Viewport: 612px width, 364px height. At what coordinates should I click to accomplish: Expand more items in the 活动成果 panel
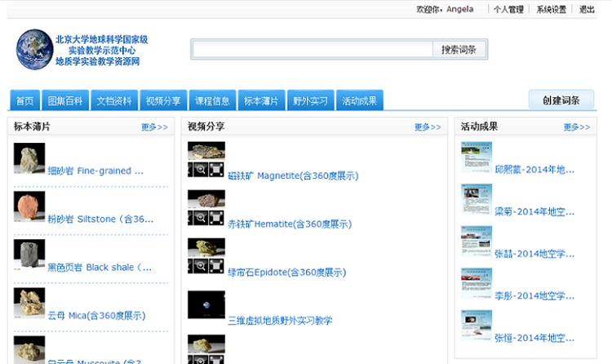pyautogui.click(x=577, y=127)
